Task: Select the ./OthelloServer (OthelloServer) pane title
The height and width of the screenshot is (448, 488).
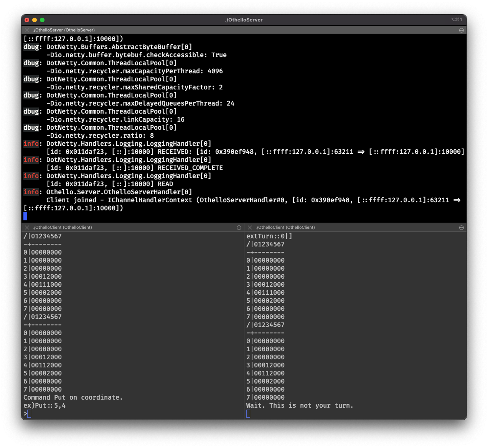Action: [64, 30]
